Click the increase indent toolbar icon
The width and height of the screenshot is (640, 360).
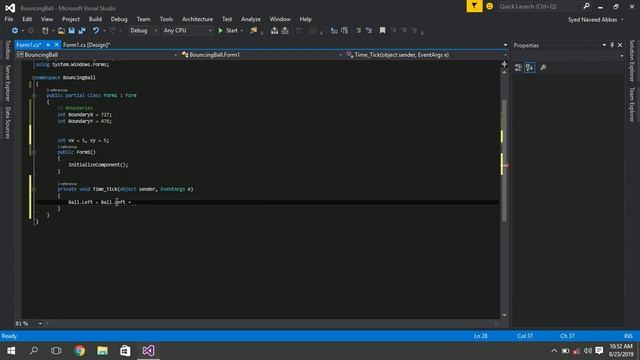[344, 31]
